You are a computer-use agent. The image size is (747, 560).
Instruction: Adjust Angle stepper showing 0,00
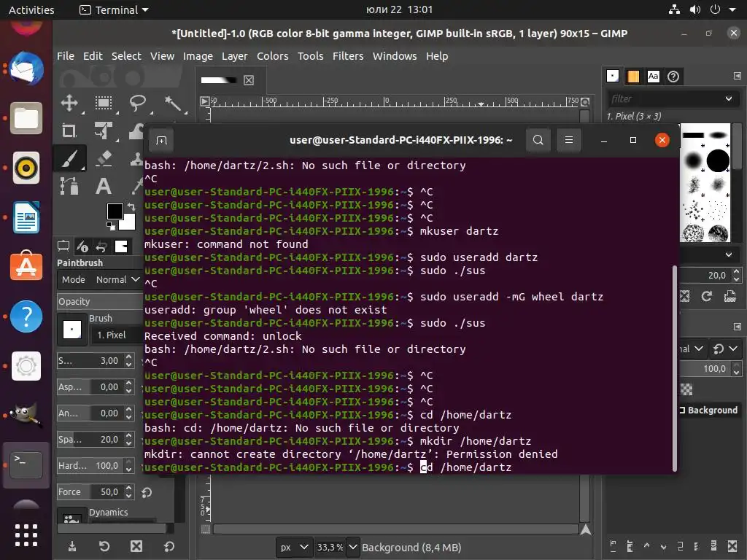click(128, 413)
